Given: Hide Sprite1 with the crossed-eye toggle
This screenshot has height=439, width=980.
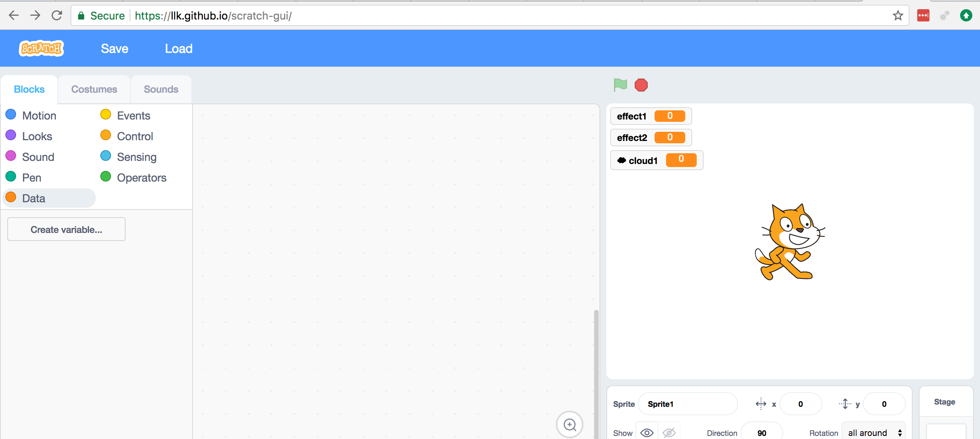Looking at the screenshot, I should coord(669,432).
